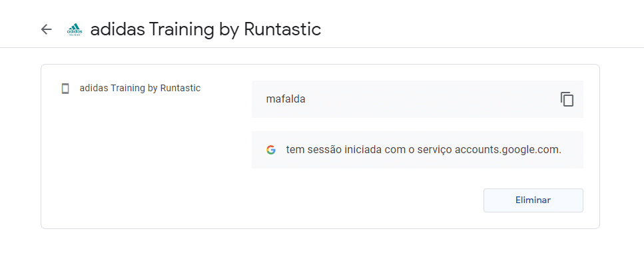The image size is (644, 275).
Task: Click the word Runtastic in the page header
Action: tap(282, 29)
